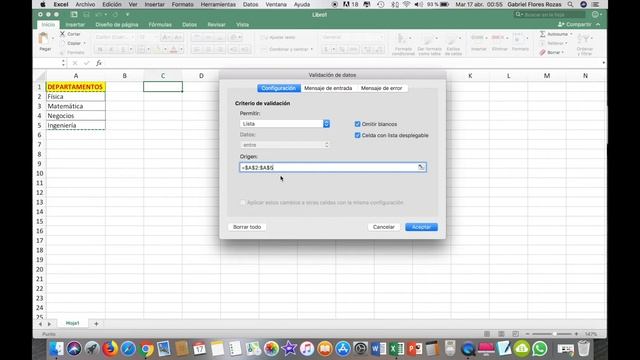Open Word from the dock

click(x=378, y=349)
